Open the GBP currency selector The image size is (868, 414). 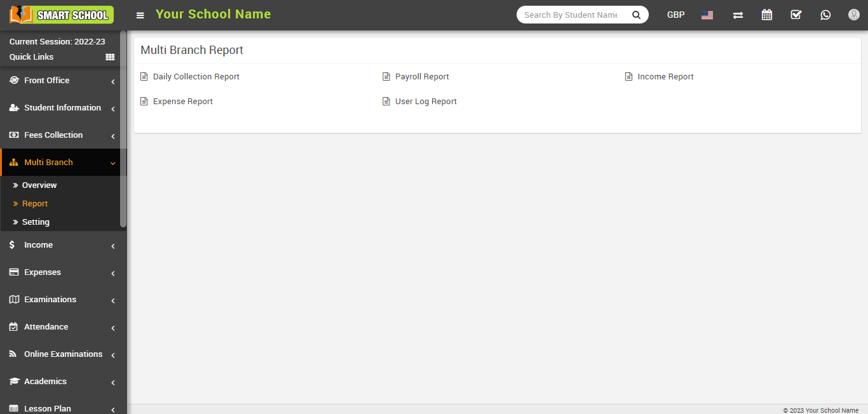click(675, 15)
